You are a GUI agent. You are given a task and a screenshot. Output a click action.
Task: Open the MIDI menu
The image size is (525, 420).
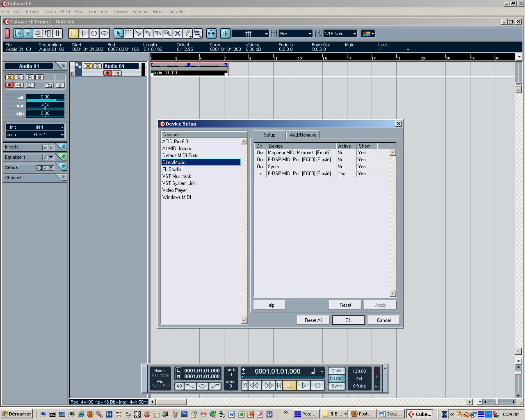[65, 11]
